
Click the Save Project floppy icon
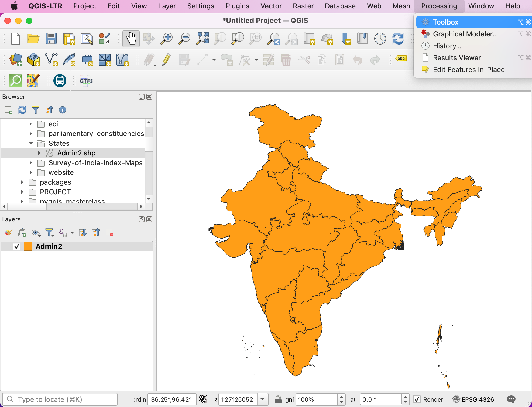(51, 39)
